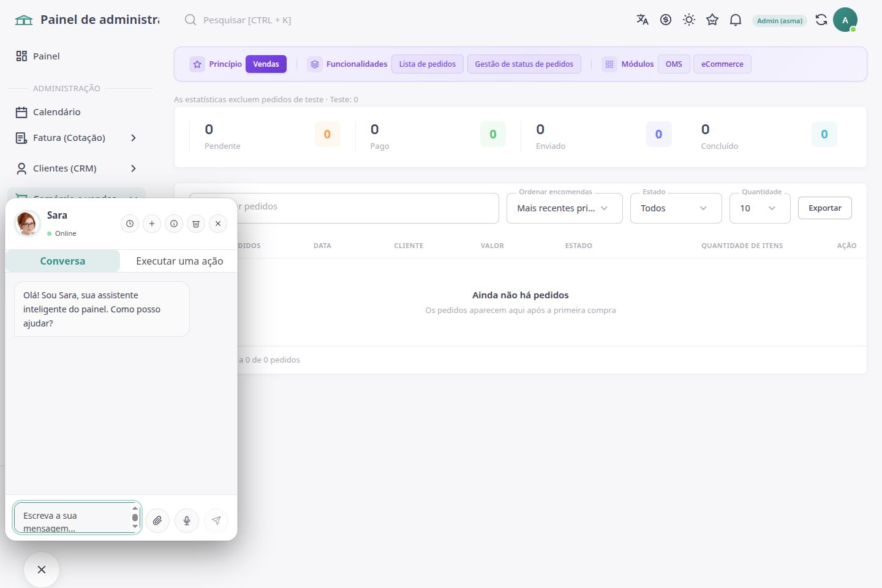Viewport: 882px width, 588px height.
Task: Delete conversation trash icon
Action: pyautogui.click(x=196, y=224)
